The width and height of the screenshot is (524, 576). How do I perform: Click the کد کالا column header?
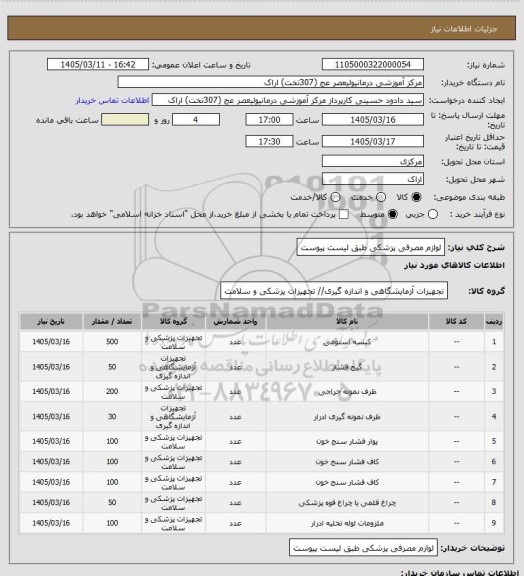[456, 321]
